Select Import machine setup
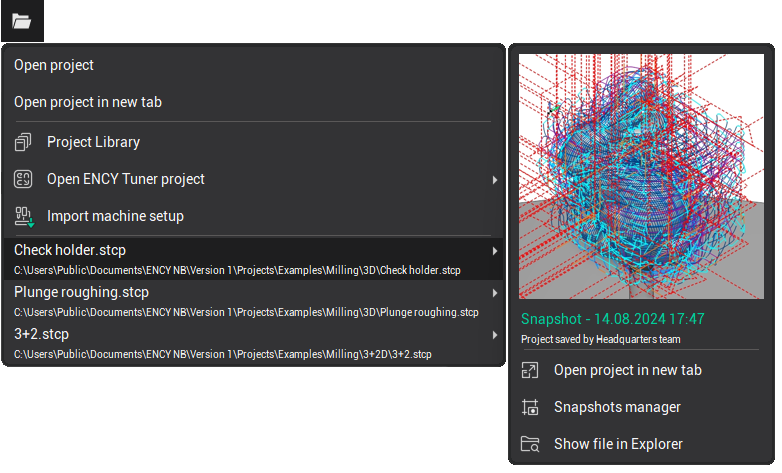The height and width of the screenshot is (473, 782). coord(115,216)
